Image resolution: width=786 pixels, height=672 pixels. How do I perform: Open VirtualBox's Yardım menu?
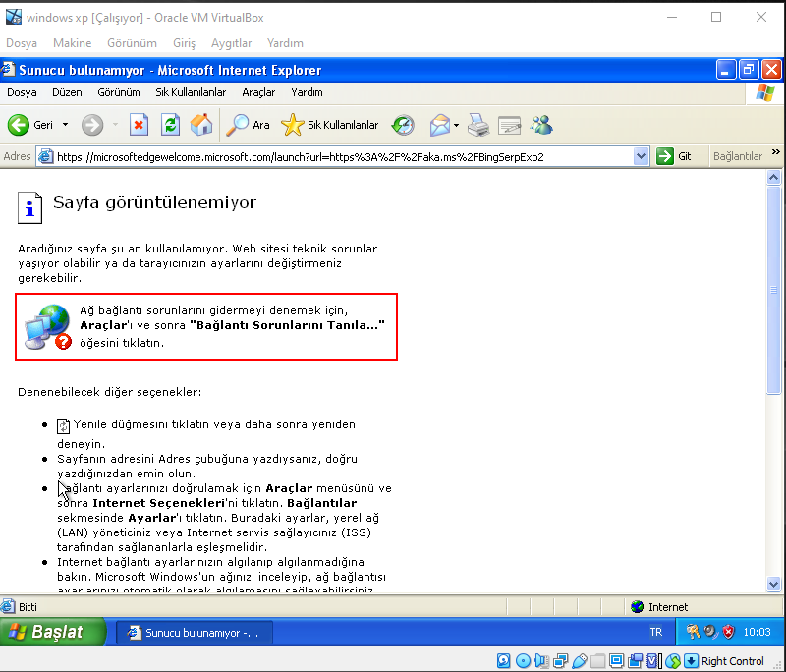(285, 43)
